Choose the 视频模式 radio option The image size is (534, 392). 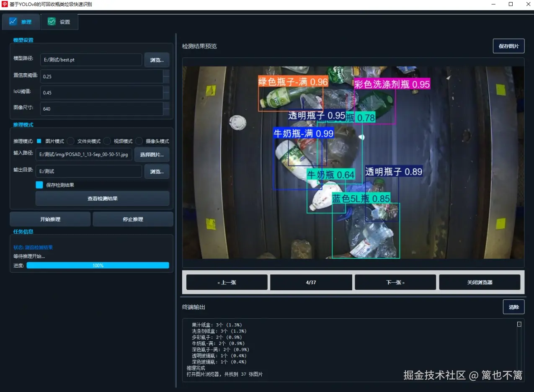point(118,141)
